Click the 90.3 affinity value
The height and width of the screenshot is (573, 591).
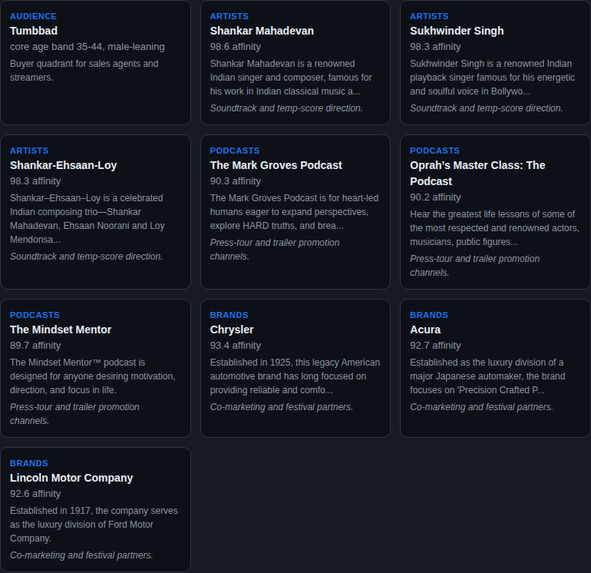tap(235, 181)
